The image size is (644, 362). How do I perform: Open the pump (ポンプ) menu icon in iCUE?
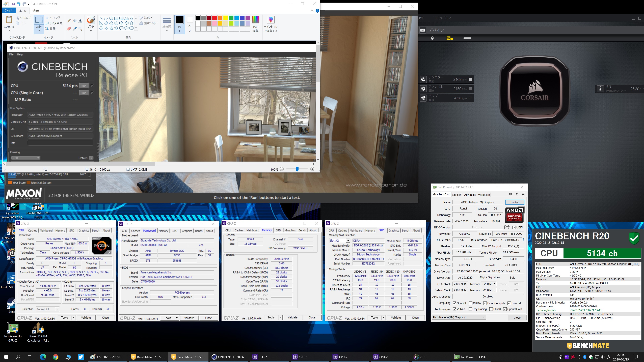point(470,98)
